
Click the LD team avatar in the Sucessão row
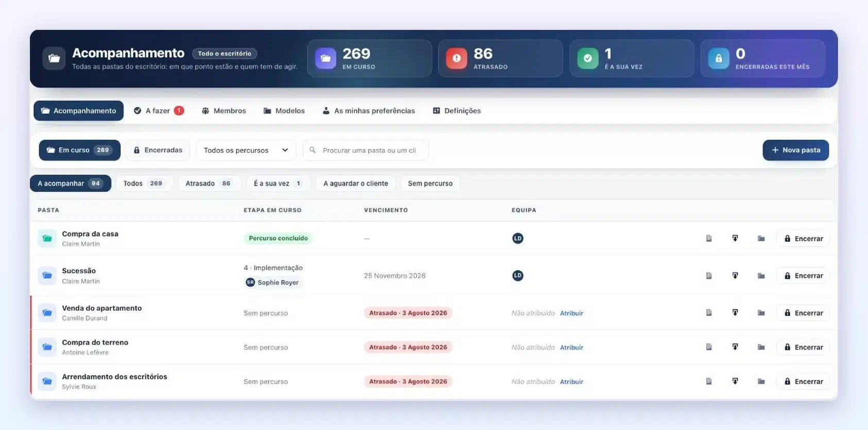[x=518, y=275]
